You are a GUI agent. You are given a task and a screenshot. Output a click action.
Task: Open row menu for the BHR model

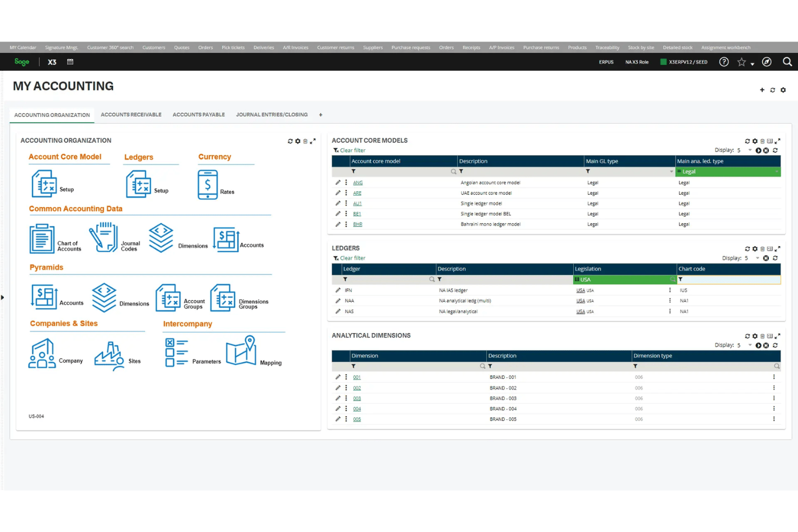[x=346, y=224]
